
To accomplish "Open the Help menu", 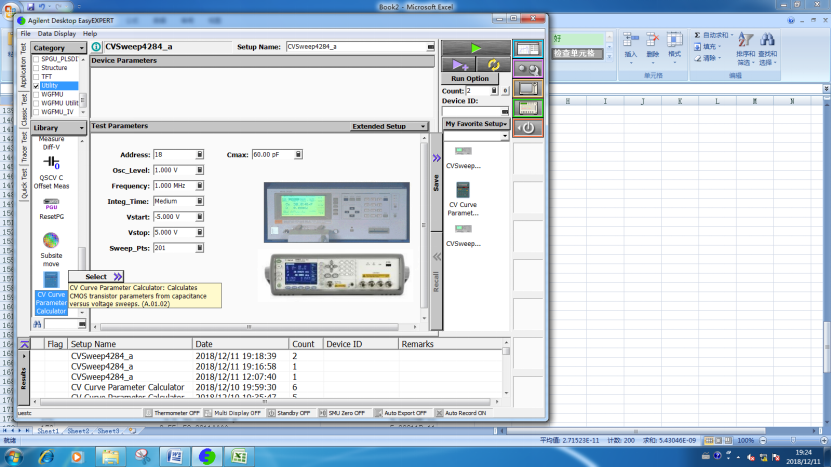I will [x=90, y=33].
